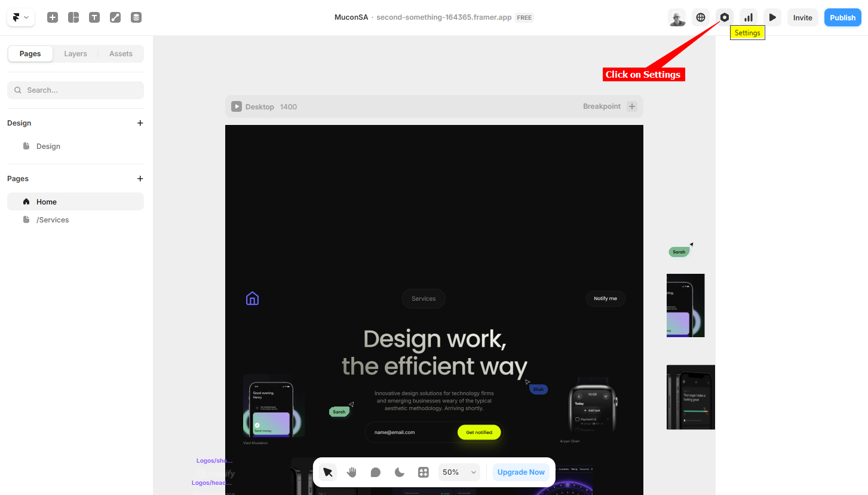868x495 pixels.
Task: Open the 50% zoom dropdown
Action: coord(459,472)
